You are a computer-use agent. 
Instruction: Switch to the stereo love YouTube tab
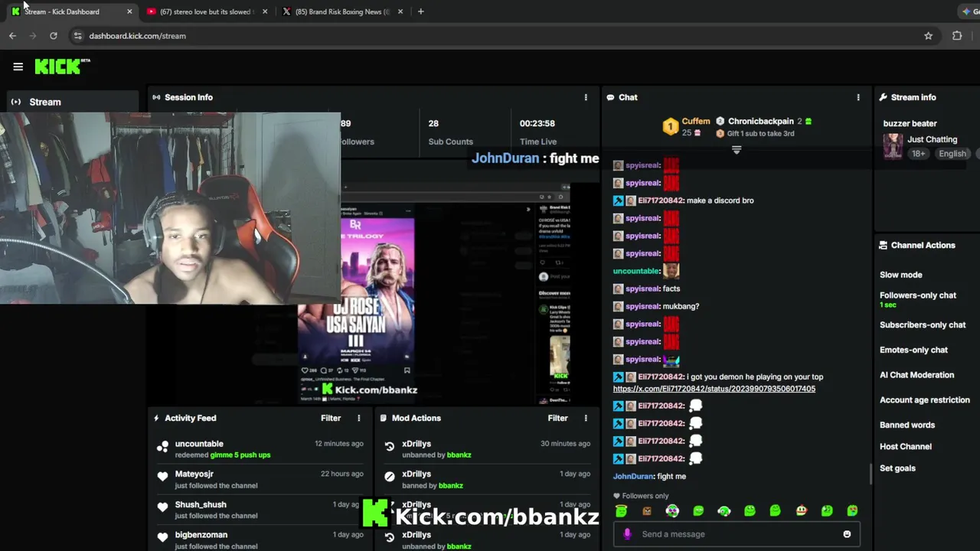pos(205,11)
